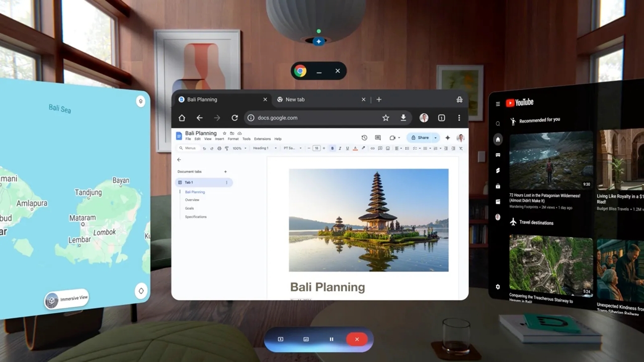Open the Insert menu in Docs
This screenshot has height=362, width=644.
[x=219, y=139]
